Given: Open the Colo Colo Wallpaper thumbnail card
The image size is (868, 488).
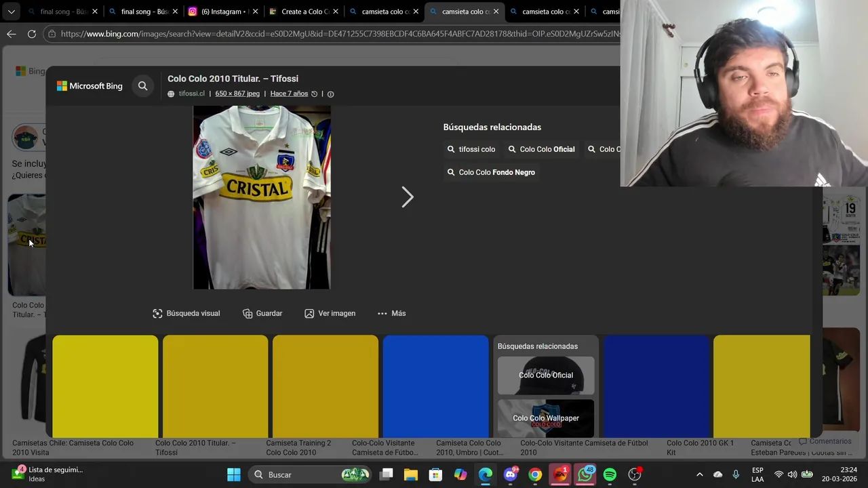Looking at the screenshot, I should click(546, 418).
